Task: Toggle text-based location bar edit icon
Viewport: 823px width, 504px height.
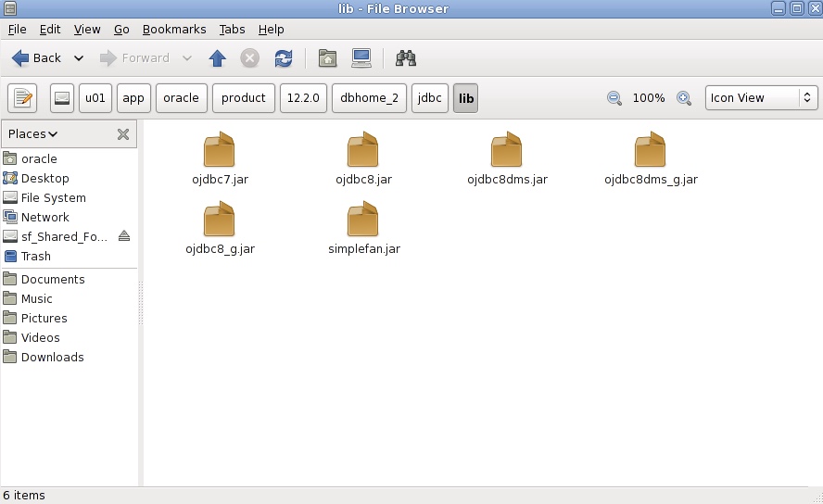Action: tap(22, 98)
